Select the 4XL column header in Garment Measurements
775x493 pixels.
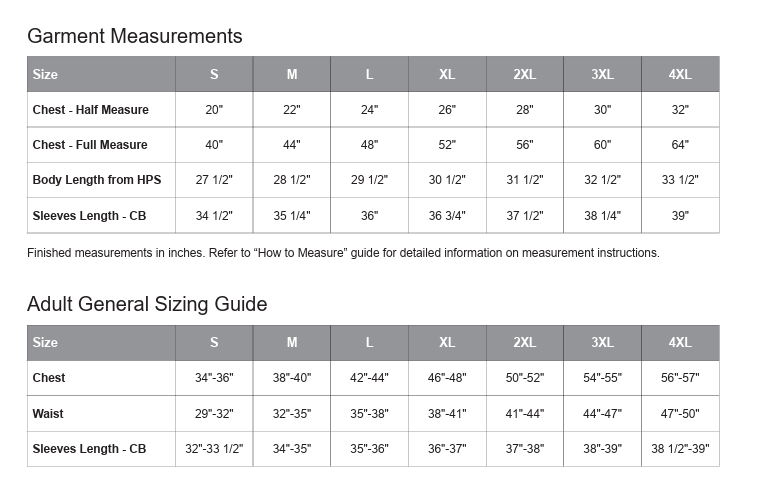click(x=680, y=74)
